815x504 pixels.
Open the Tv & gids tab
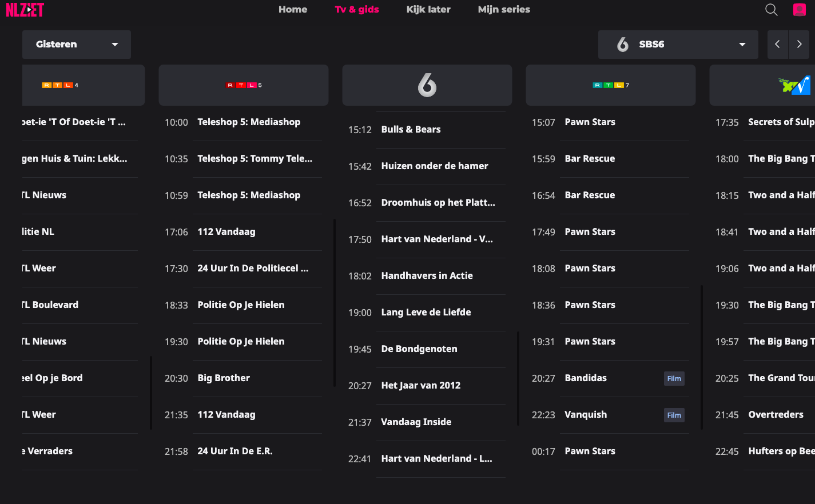[x=357, y=9]
